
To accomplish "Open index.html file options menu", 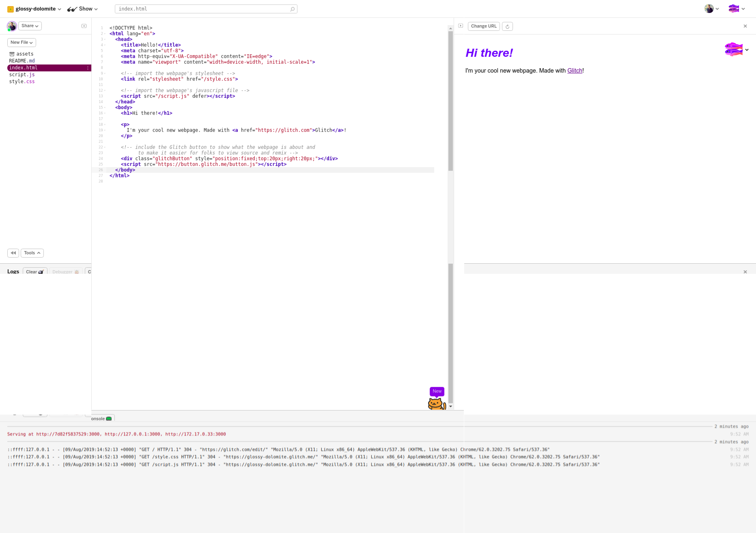I will pos(88,68).
